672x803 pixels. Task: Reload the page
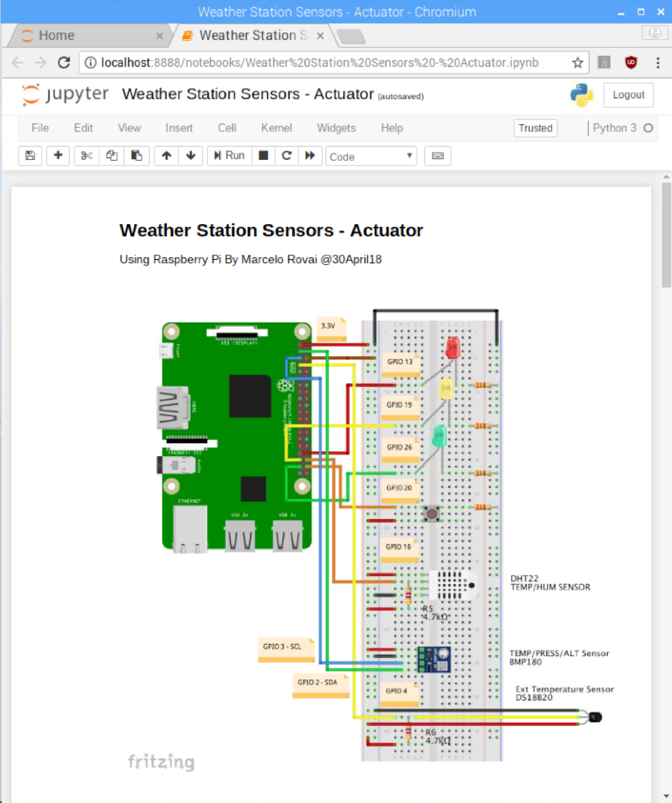coord(64,63)
